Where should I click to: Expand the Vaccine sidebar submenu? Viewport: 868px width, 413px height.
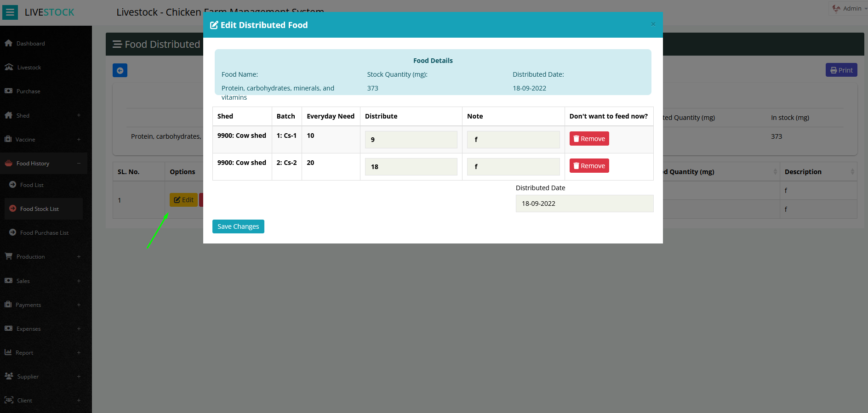[x=79, y=139]
